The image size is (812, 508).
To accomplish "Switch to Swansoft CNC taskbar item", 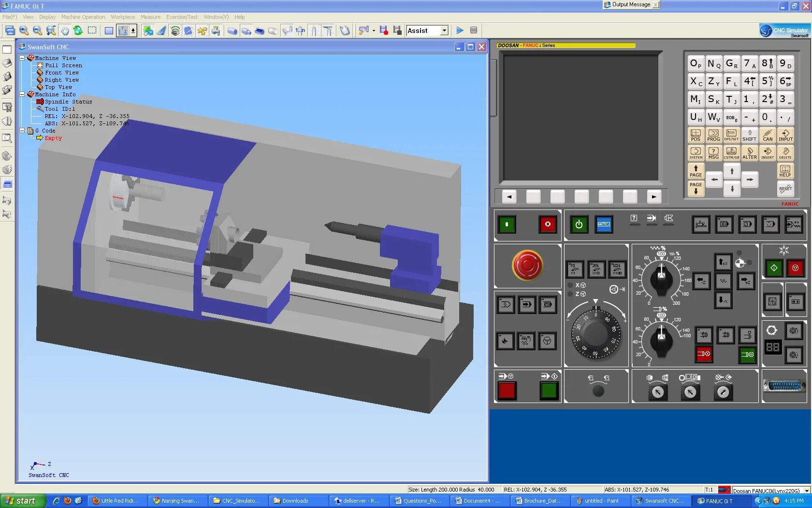I will (x=660, y=501).
